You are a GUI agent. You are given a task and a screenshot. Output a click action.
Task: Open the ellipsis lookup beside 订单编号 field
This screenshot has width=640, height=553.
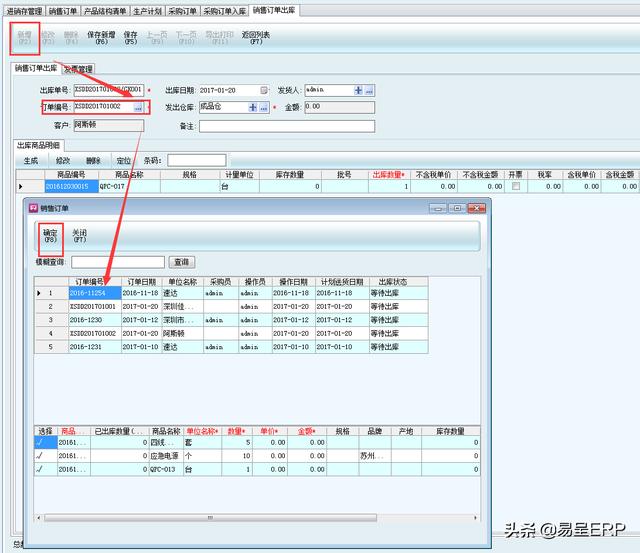[x=138, y=107]
